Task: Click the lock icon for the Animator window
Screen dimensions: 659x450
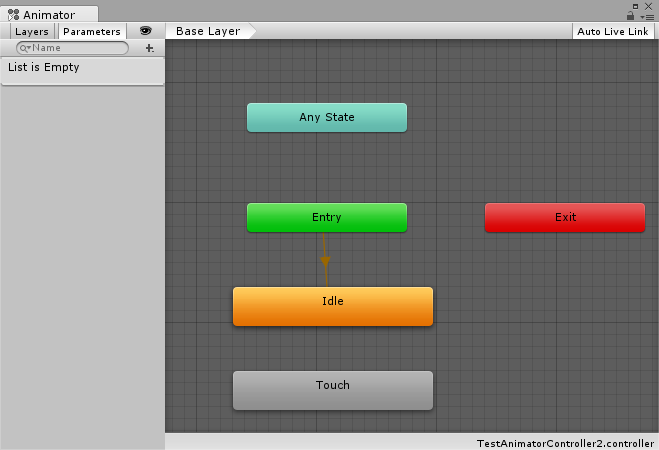Action: tap(631, 16)
